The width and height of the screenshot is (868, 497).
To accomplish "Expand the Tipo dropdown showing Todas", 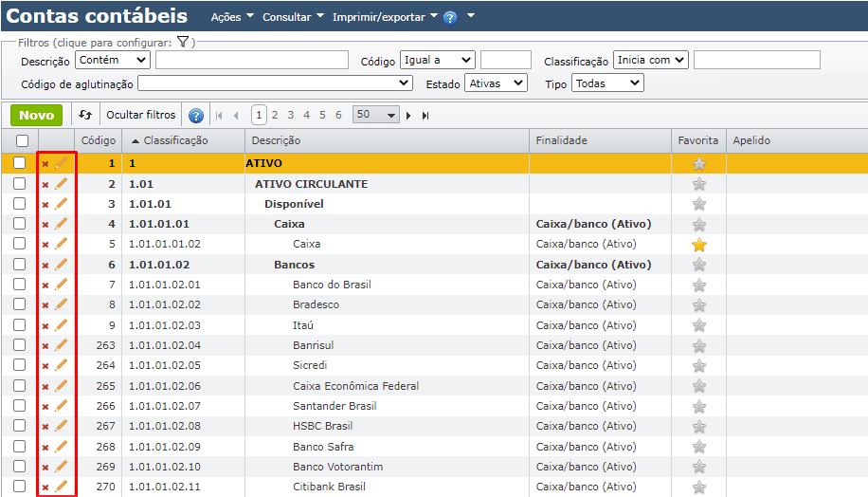I will click(x=607, y=83).
